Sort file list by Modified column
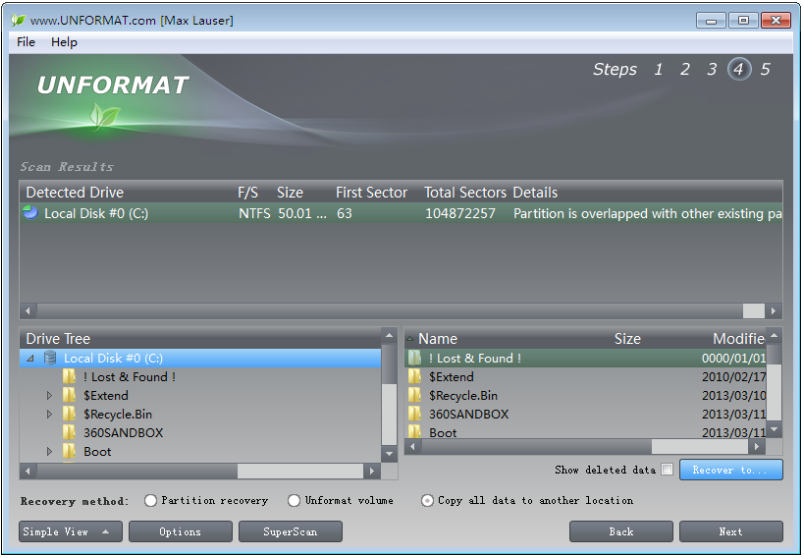Viewport: 804px width, 558px height. 739,338
